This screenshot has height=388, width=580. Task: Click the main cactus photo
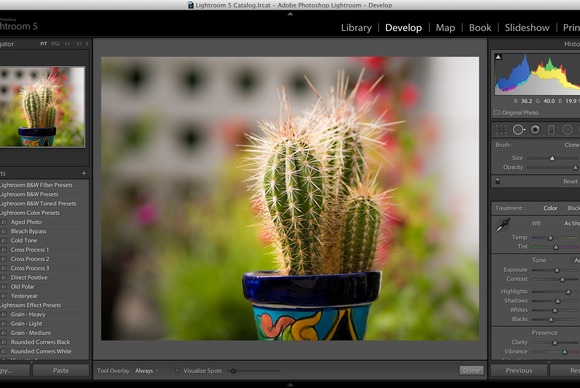[x=290, y=199]
